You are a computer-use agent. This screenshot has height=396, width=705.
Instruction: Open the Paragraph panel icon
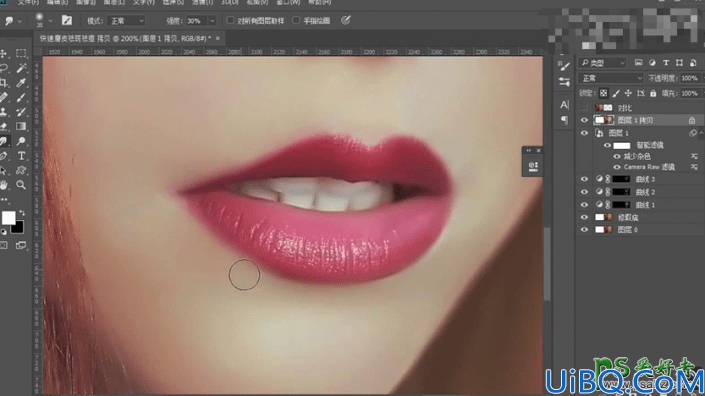click(x=564, y=120)
